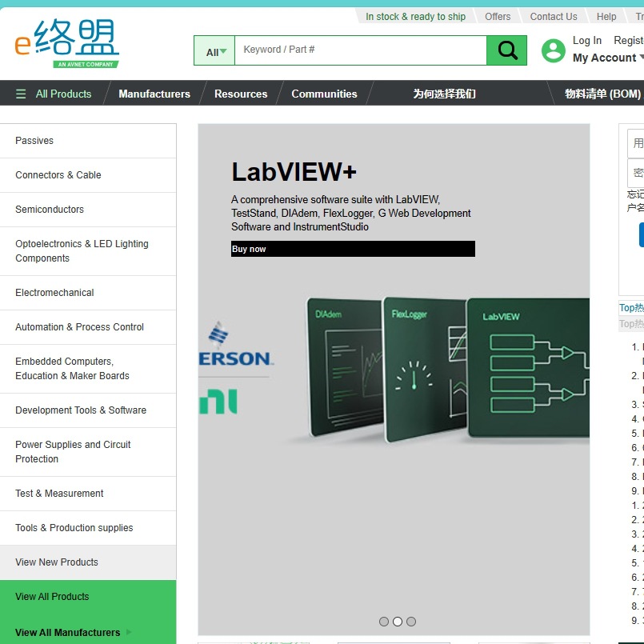The image size is (644, 644).
Task: Select the Electromechanical category
Action: pos(88,293)
